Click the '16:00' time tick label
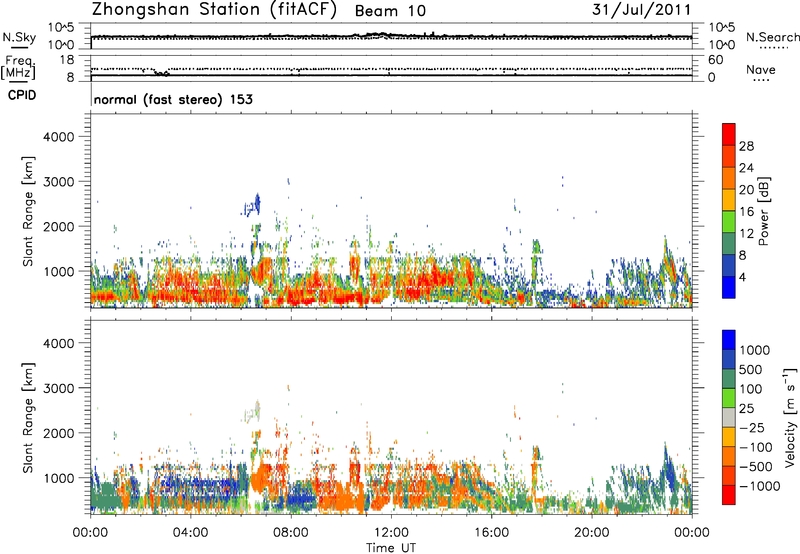This screenshot has height=554, width=800. [x=491, y=533]
